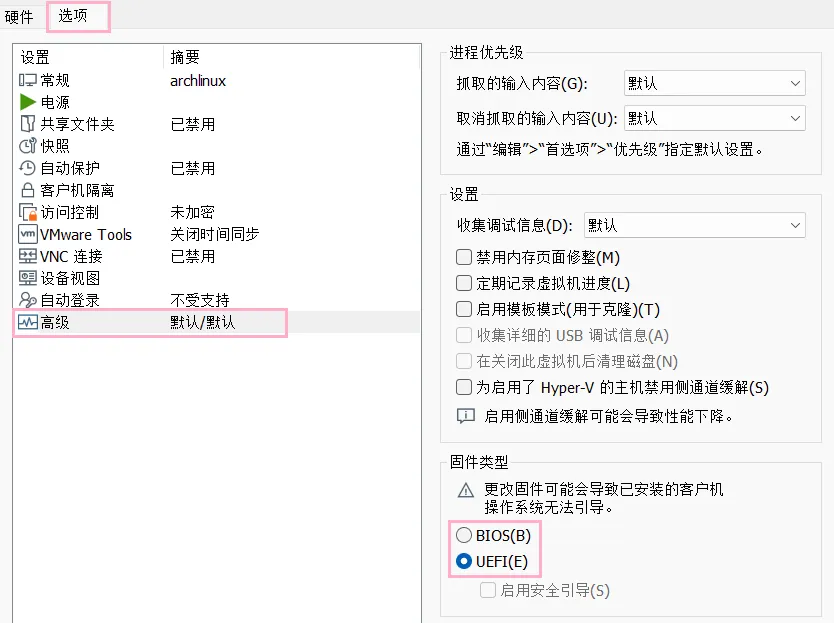Viewport: 834px width, 623px height.
Task: Click the 自动保护 clock icon
Action: [x=28, y=168]
